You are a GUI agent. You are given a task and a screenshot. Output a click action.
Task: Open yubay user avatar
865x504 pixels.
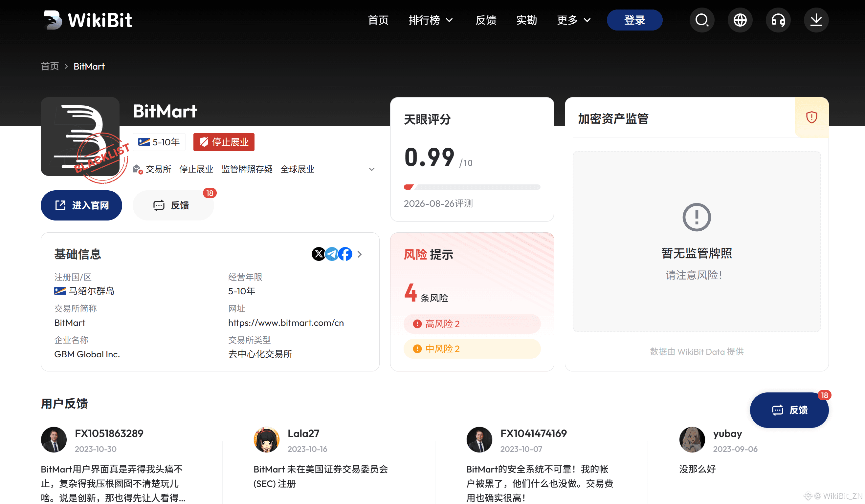tap(692, 440)
